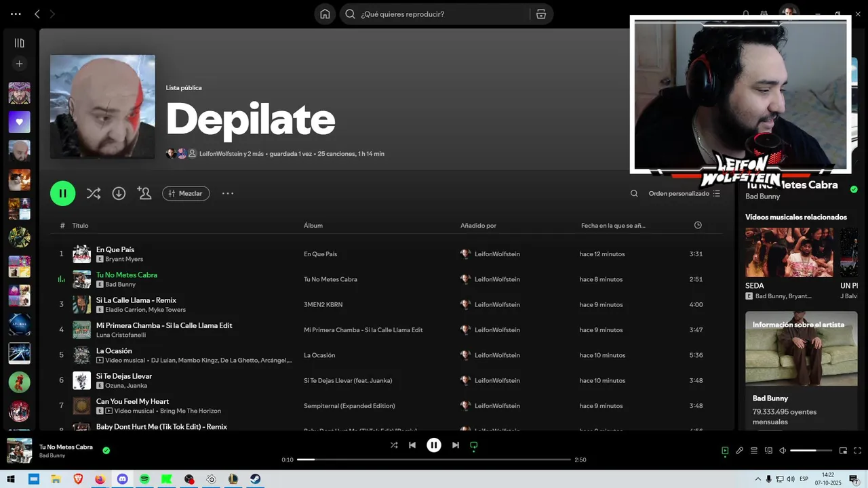Click green saved checkmark in right panel

[x=854, y=189]
